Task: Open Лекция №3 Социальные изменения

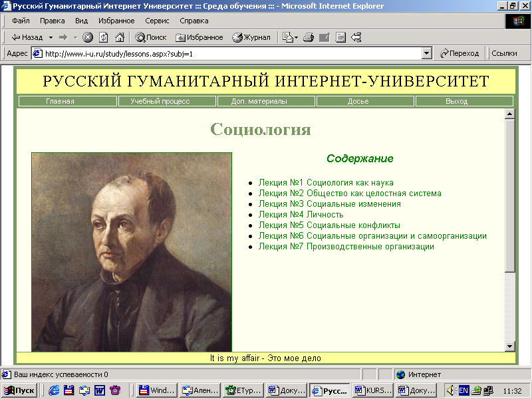Action: pyautogui.click(x=329, y=204)
